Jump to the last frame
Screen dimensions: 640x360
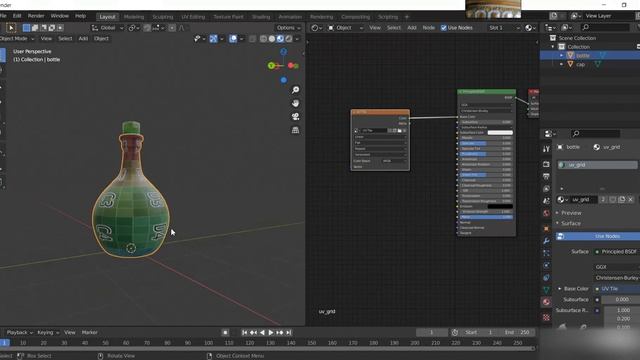click(x=289, y=333)
